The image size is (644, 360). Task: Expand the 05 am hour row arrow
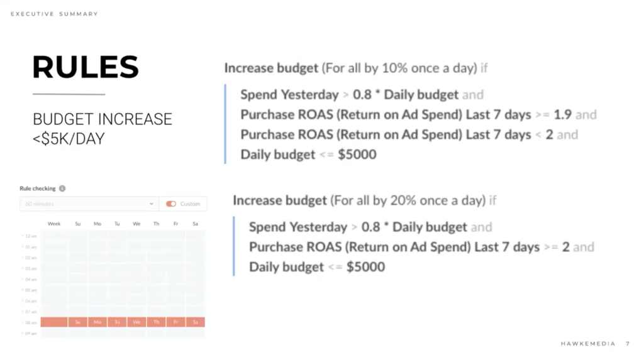[x=23, y=290]
